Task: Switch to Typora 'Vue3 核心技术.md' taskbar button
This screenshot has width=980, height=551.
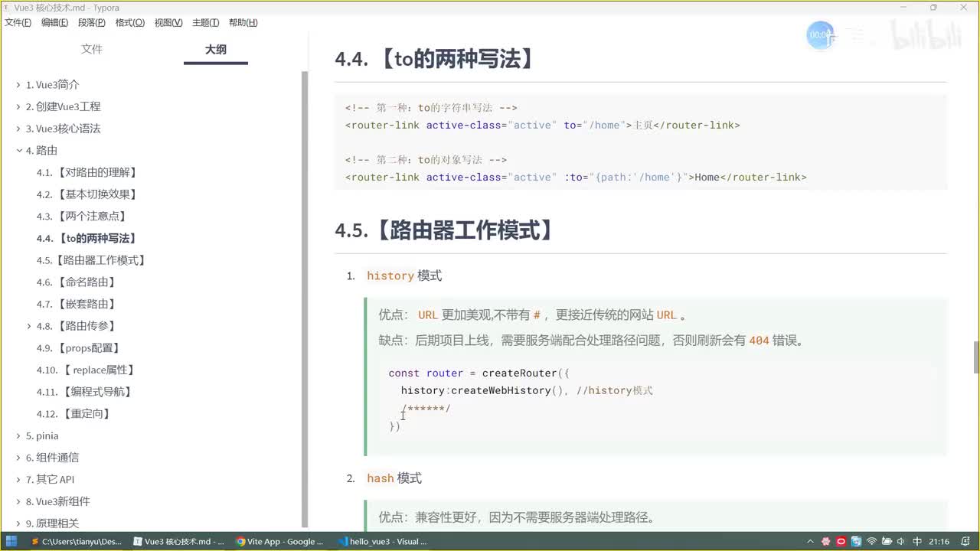Action: [x=178, y=541]
